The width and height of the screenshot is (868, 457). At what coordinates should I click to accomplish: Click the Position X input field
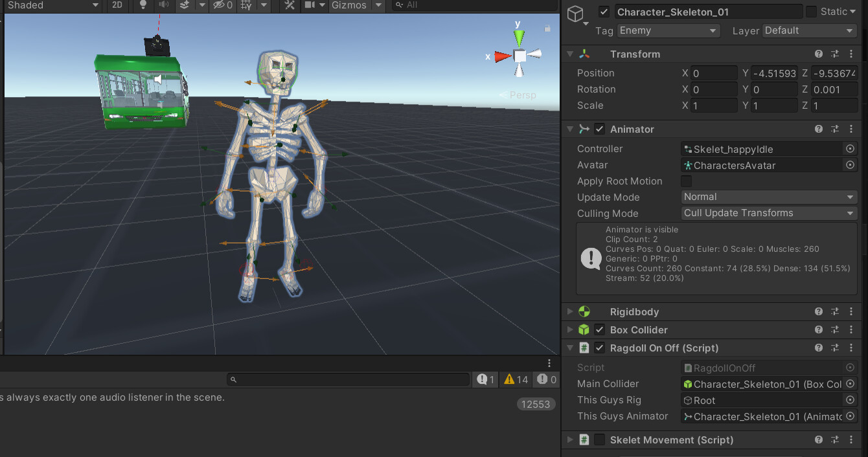click(714, 73)
